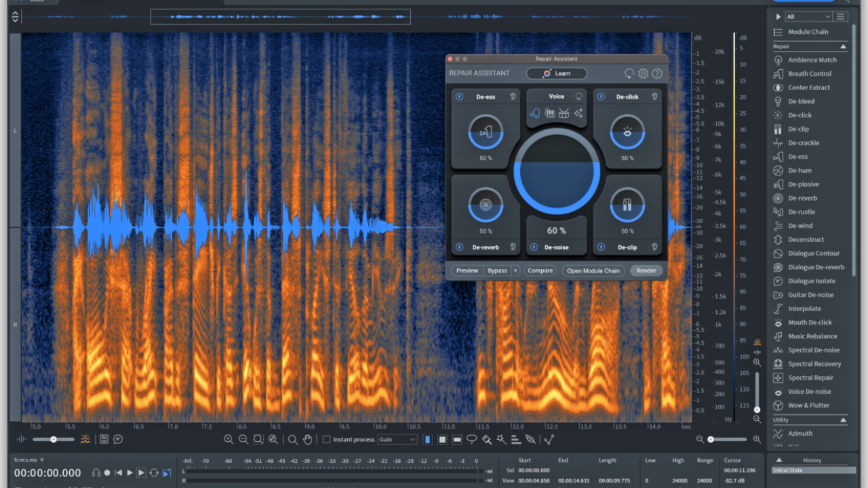Select the time selection tool
The width and height of the screenshot is (868, 488).
click(428, 439)
